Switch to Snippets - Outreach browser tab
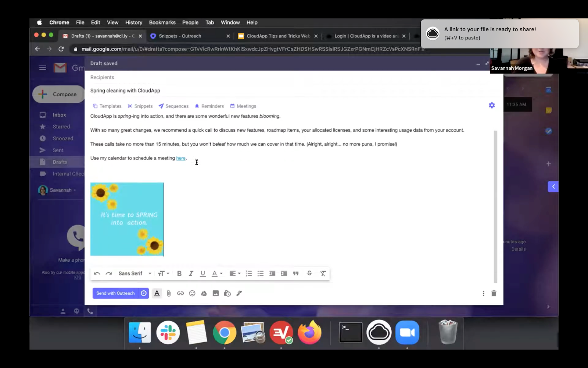Image resolution: width=588 pixels, height=368 pixels. click(x=190, y=36)
